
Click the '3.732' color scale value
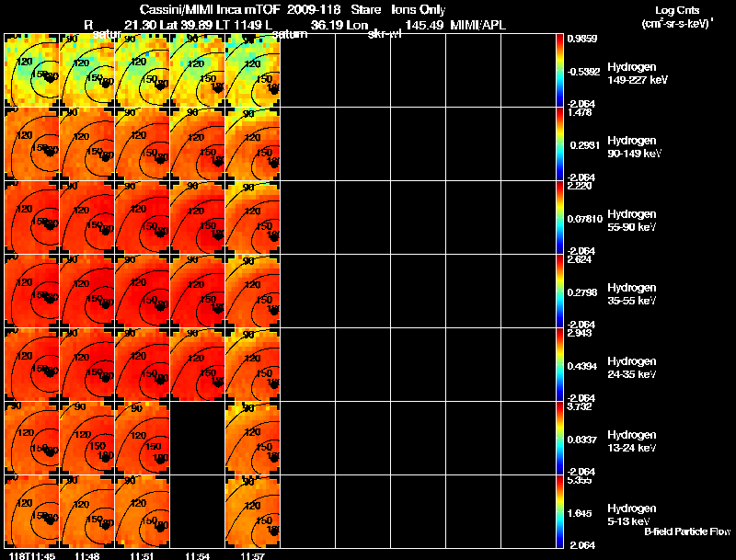tap(580, 406)
